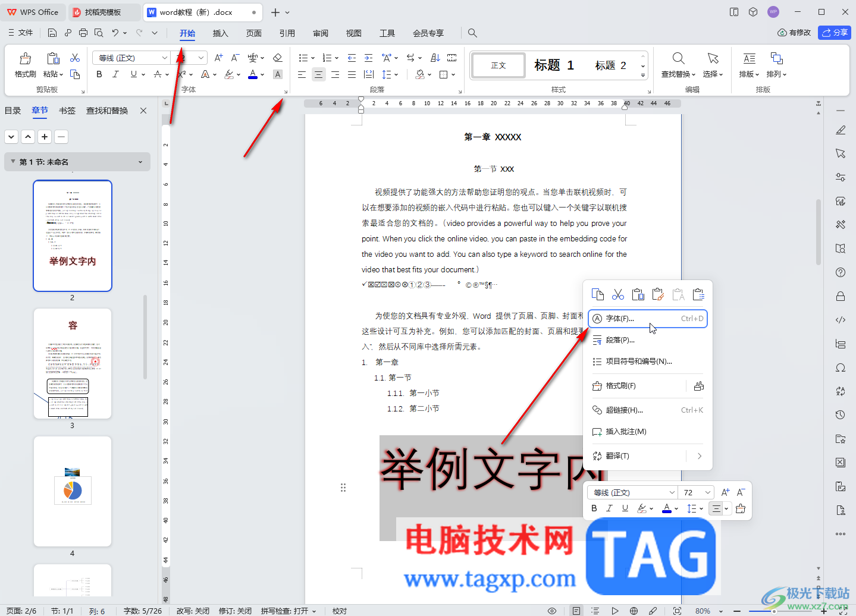Open the line spacing dropdown in ribbon

[396, 75]
